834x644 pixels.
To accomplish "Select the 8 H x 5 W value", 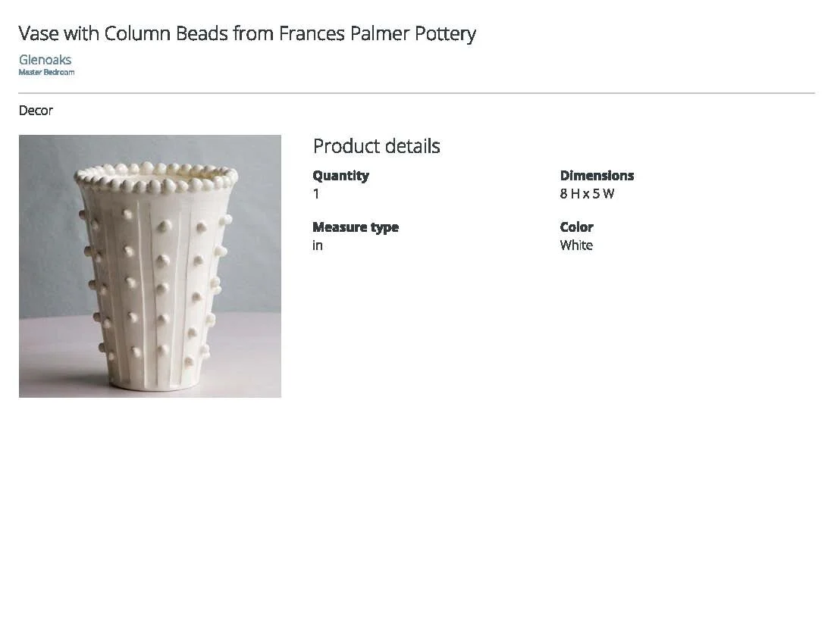I will coord(587,194).
